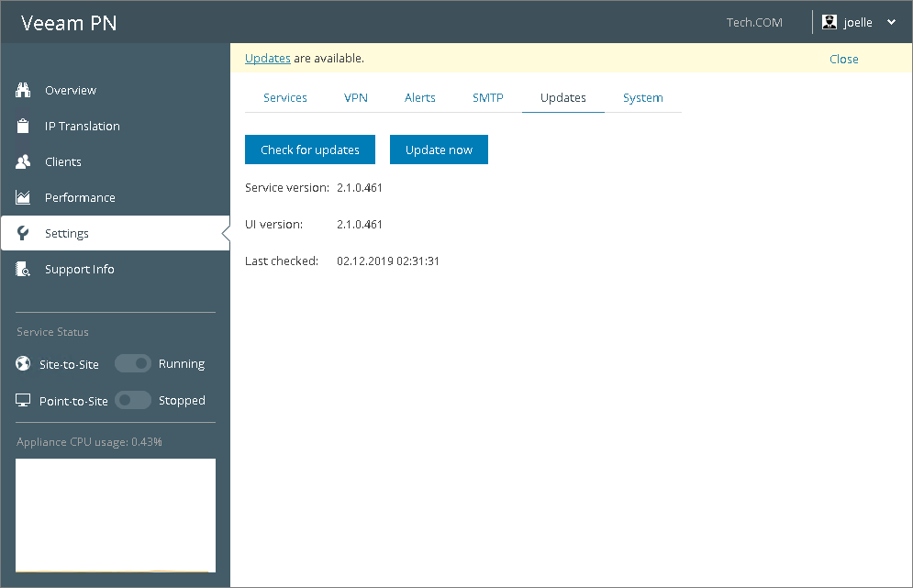This screenshot has width=913, height=588.
Task: Click the joelle user avatar icon
Action: point(829,22)
